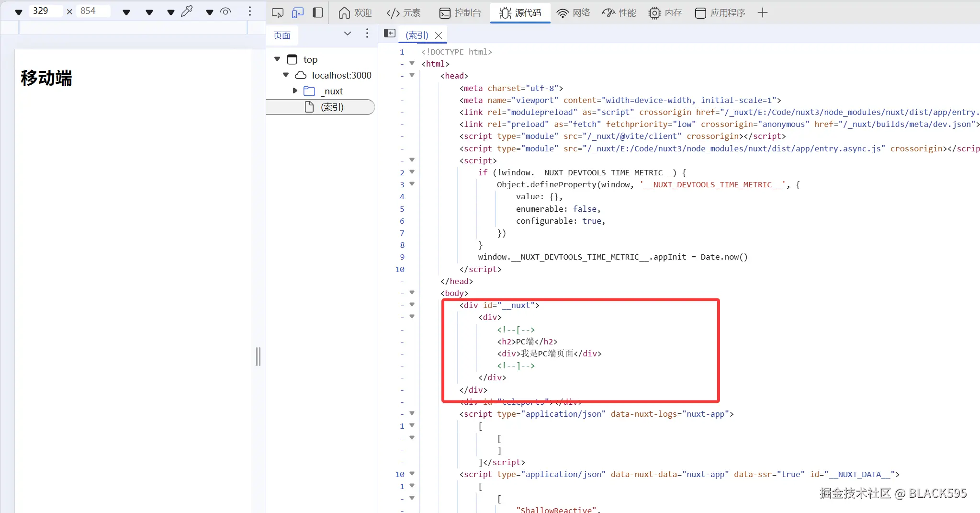
Task: Click the "ShallowReactive" code line
Action: pos(558,510)
